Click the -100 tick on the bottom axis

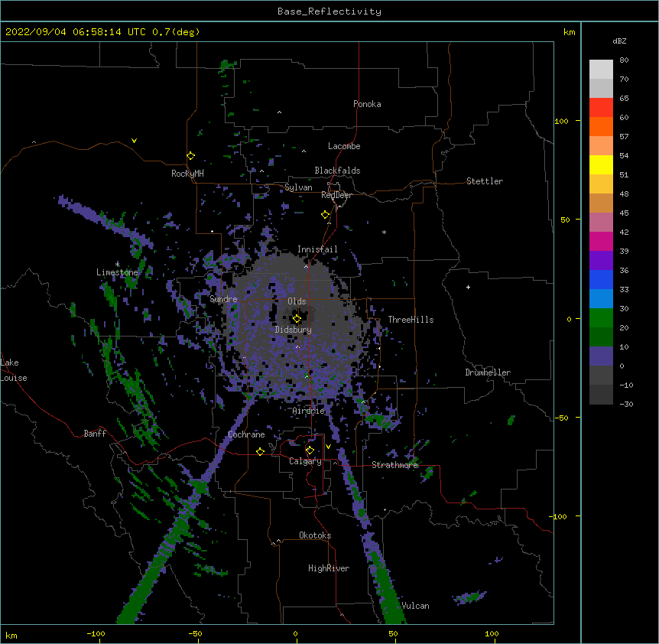(x=96, y=633)
